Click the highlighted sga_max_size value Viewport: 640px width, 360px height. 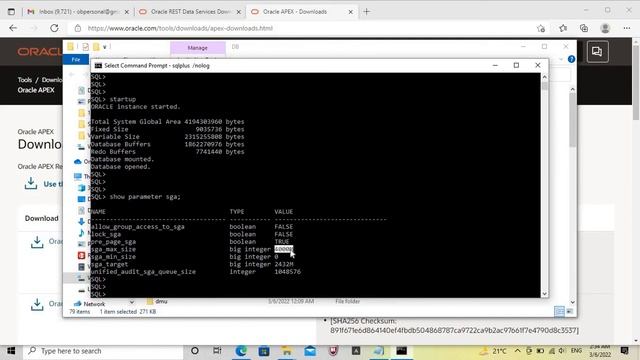pyautogui.click(x=283, y=249)
